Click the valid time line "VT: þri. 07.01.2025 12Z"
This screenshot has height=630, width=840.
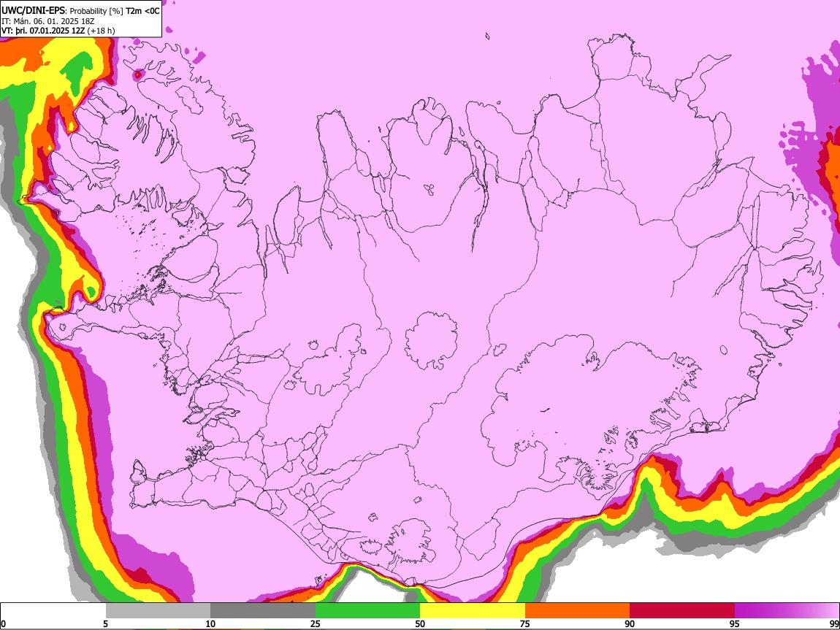tap(43, 31)
